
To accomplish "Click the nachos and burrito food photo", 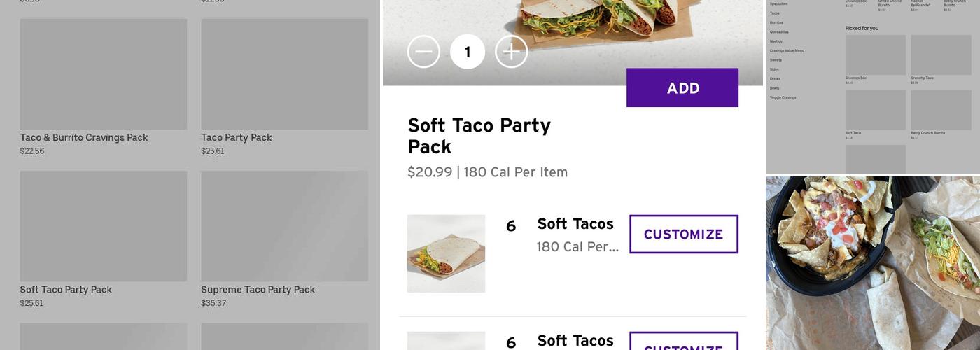I will pyautogui.click(x=872, y=262).
